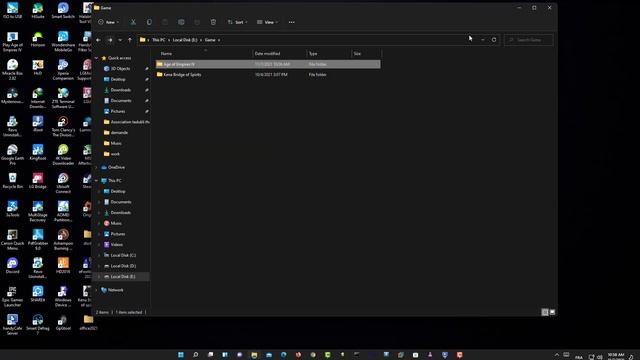The image size is (640, 360).
Task: Open the Discord desktop shortcut
Action: tap(12, 266)
